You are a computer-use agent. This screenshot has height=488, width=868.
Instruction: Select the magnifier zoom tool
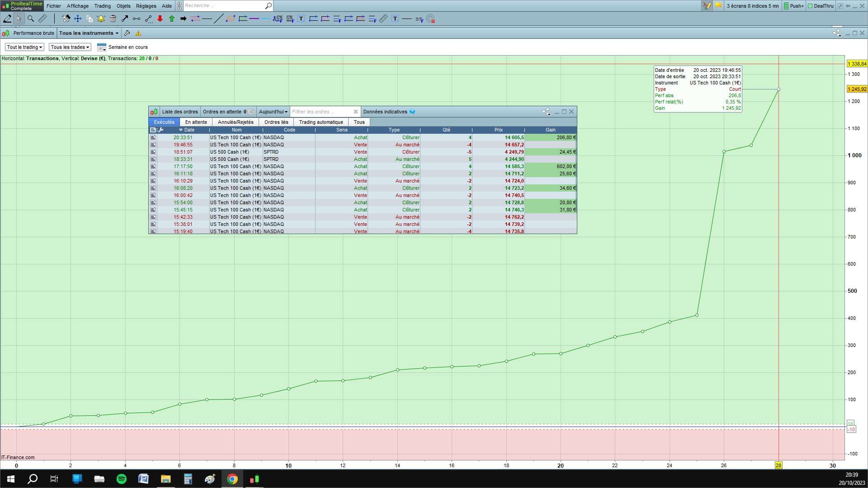[x=31, y=19]
